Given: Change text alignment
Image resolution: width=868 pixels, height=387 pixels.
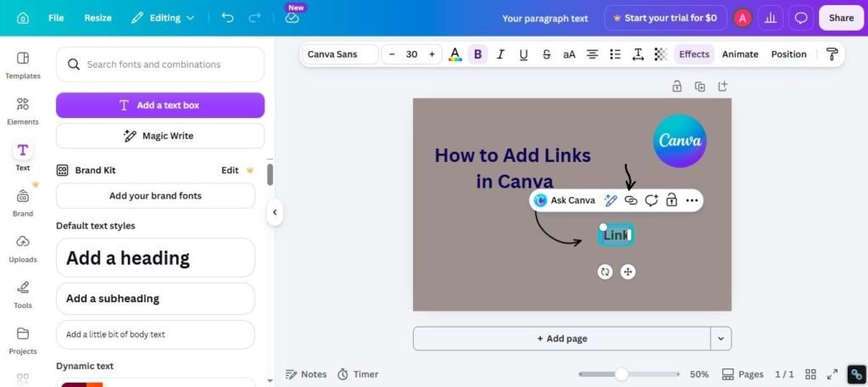Looking at the screenshot, I should pyautogui.click(x=593, y=54).
